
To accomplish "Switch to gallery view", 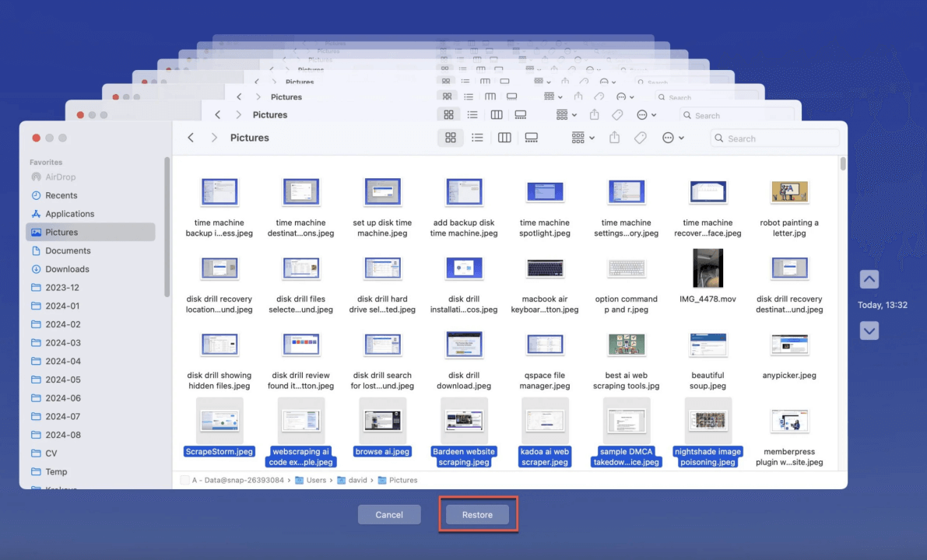I will (532, 138).
